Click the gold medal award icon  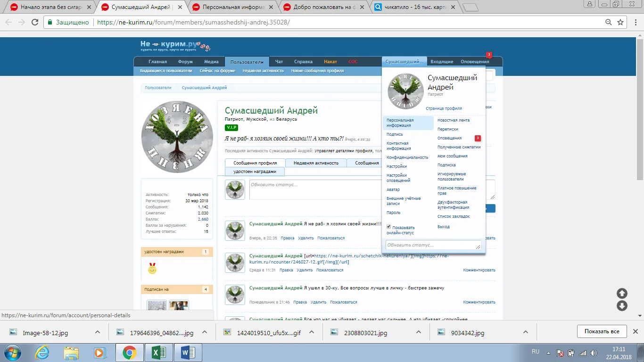point(152,269)
